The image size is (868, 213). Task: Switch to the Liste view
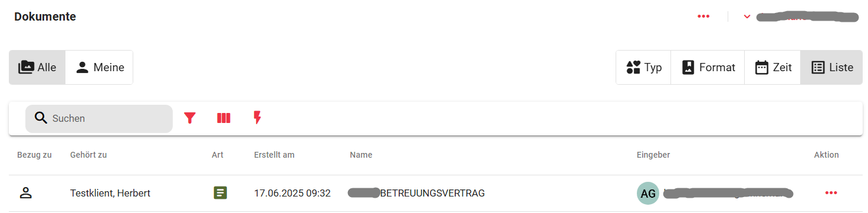pos(832,67)
